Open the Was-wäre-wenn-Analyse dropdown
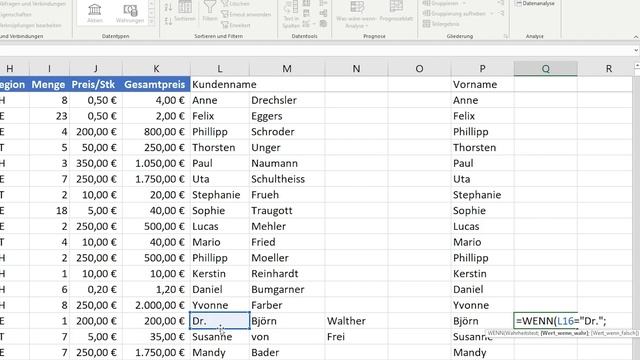This screenshot has height=360, width=640. click(x=356, y=16)
